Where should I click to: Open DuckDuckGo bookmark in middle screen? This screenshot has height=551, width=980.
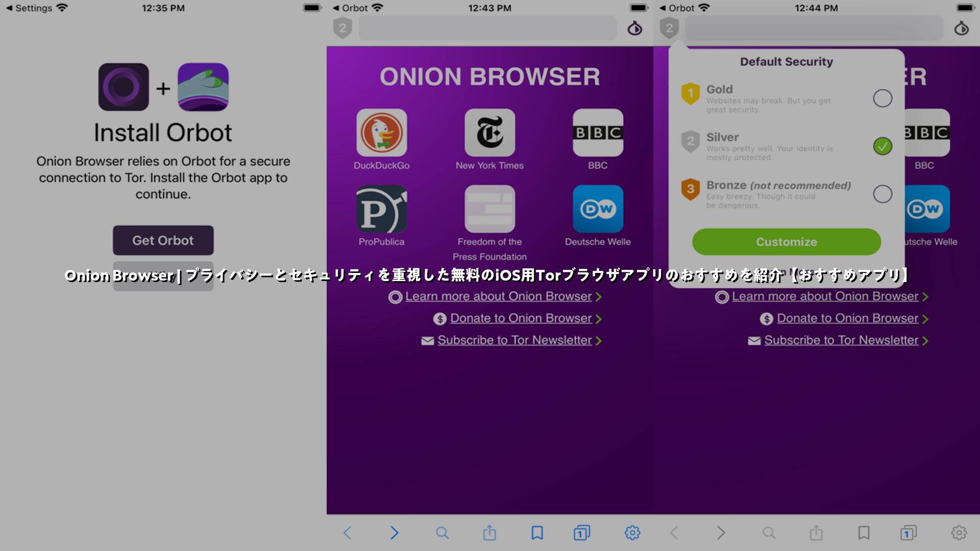[381, 133]
